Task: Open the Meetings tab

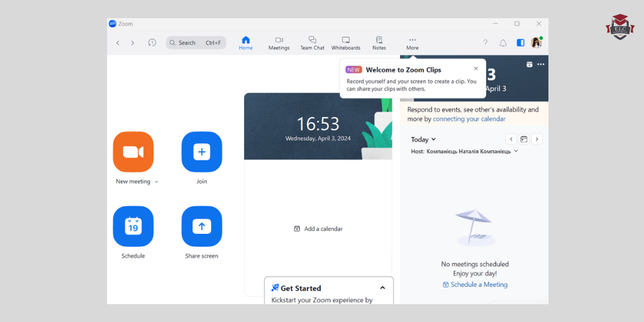Action: tap(279, 43)
